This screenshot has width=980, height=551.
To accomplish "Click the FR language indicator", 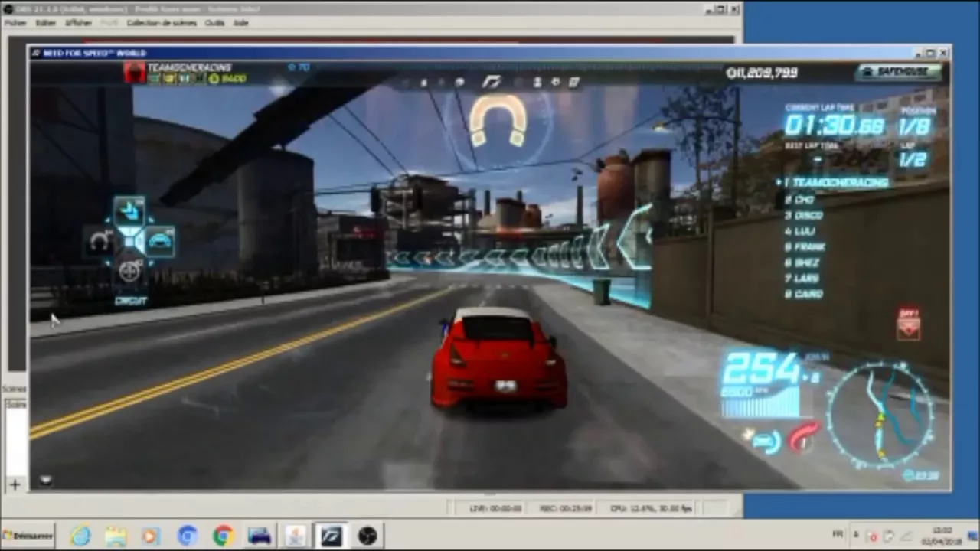I will click(x=838, y=534).
